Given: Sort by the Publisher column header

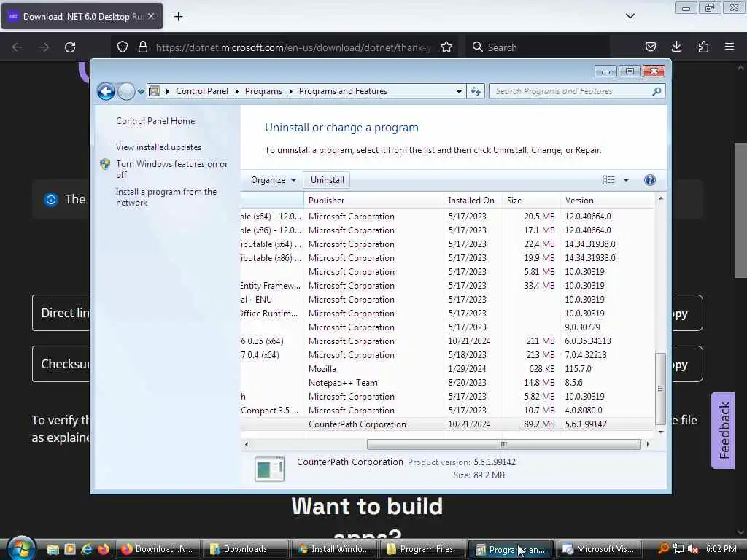Looking at the screenshot, I should 373,201.
